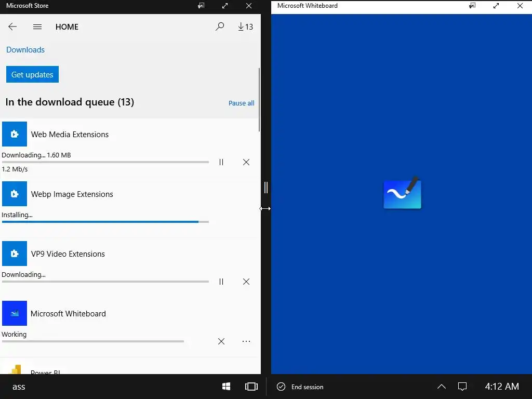
Task: Click Microsoft Store snap window icon
Action: [201, 6]
